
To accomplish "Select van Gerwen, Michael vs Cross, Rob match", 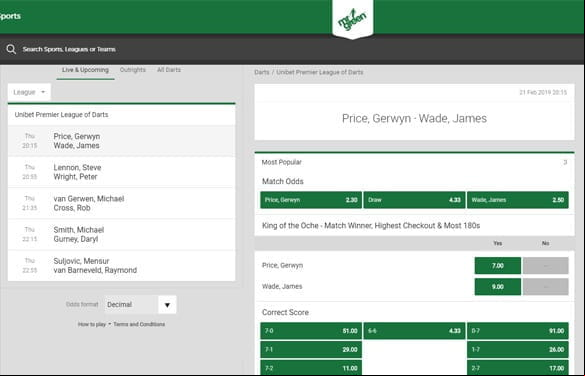I will [x=122, y=203].
